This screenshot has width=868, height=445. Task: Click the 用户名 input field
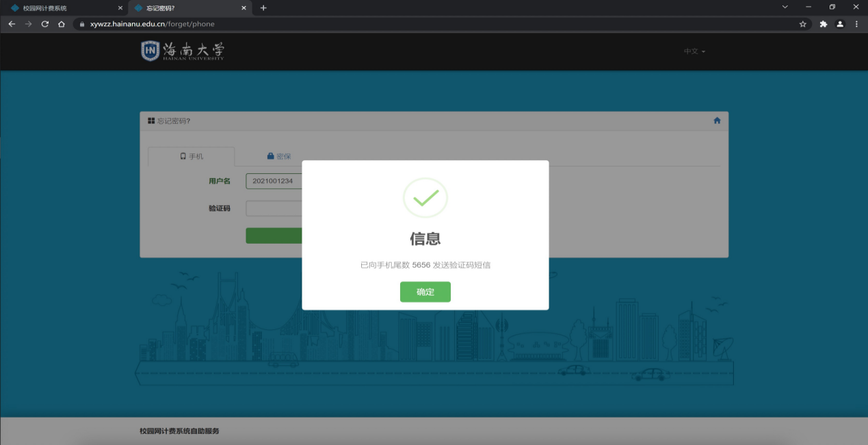tap(274, 181)
